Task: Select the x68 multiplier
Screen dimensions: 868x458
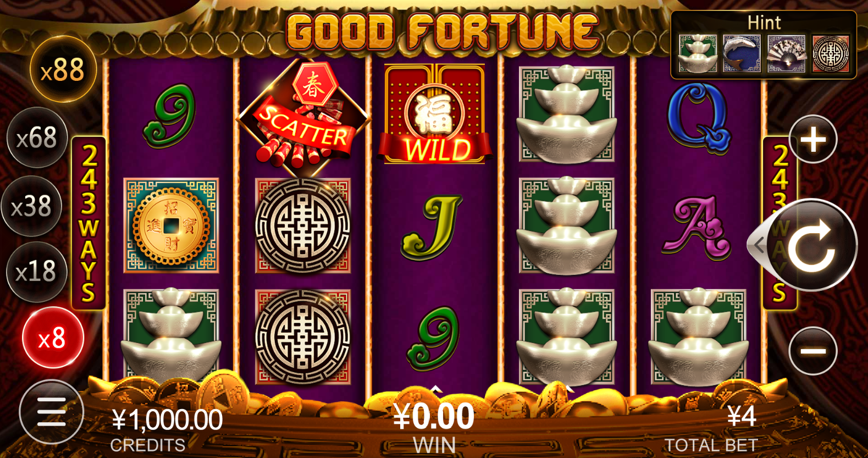Action: (x=37, y=137)
